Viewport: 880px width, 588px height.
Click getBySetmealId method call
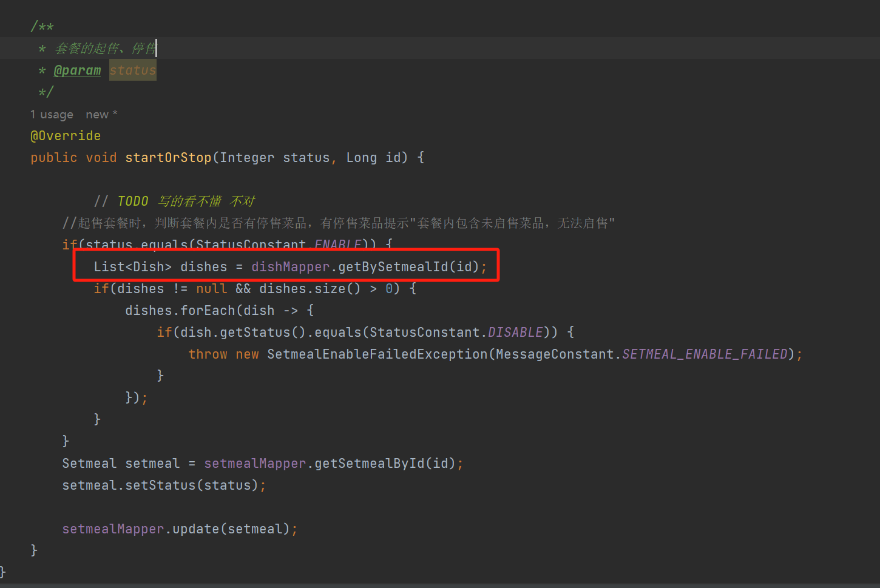[393, 267]
